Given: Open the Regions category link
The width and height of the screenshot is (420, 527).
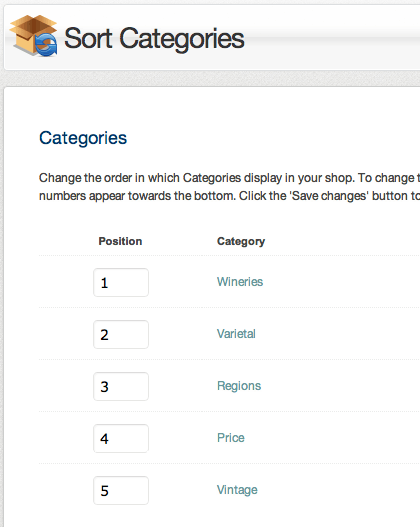Looking at the screenshot, I should (239, 386).
